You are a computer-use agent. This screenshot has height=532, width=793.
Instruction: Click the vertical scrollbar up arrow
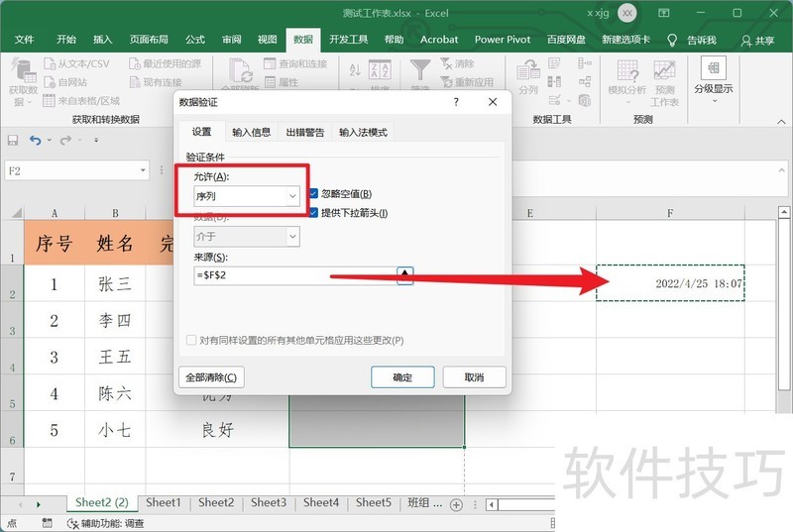point(784,212)
